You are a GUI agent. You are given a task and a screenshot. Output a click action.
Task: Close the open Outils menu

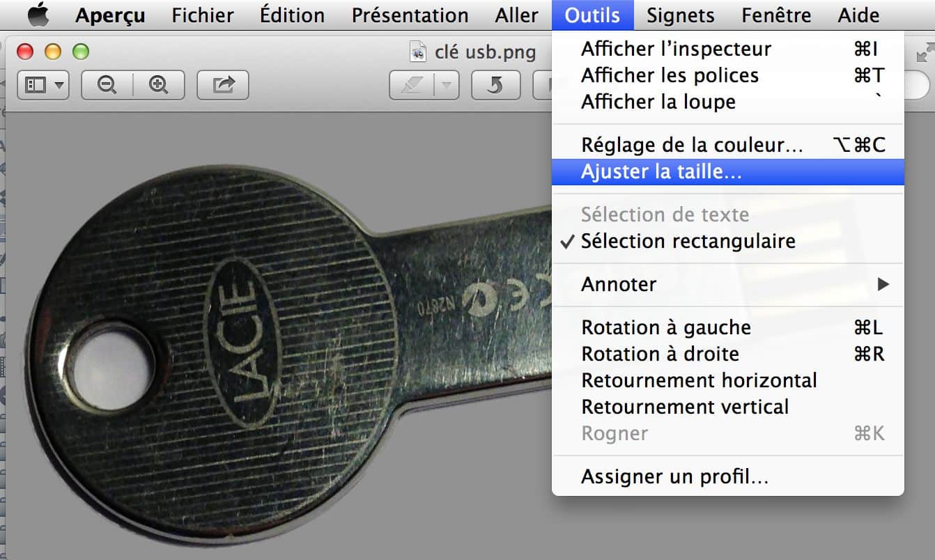point(593,15)
